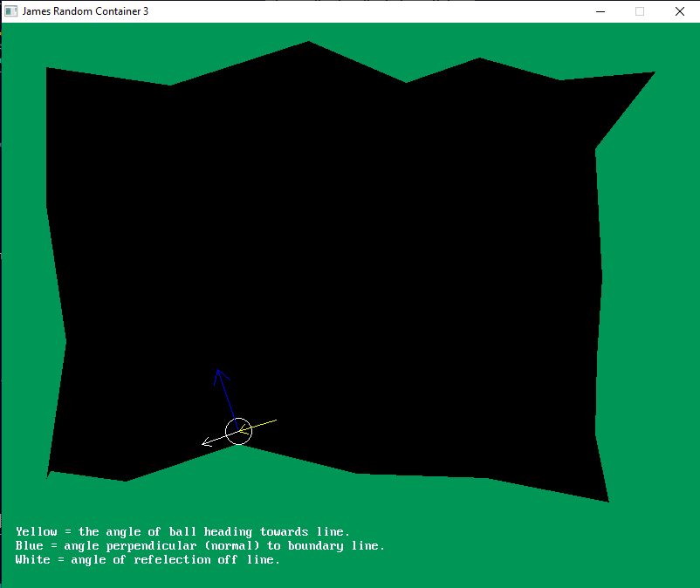Minimize the James Random Container 3 window
The image size is (700, 588).
[x=600, y=11]
